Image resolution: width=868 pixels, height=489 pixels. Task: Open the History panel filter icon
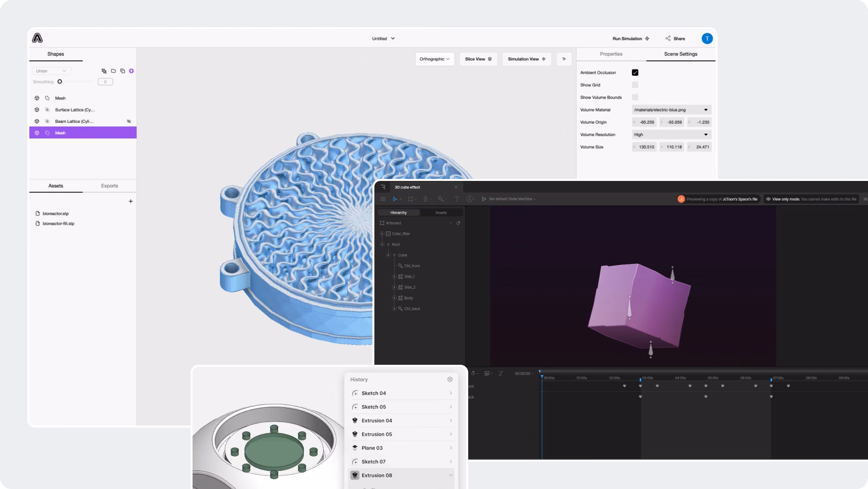[450, 379]
